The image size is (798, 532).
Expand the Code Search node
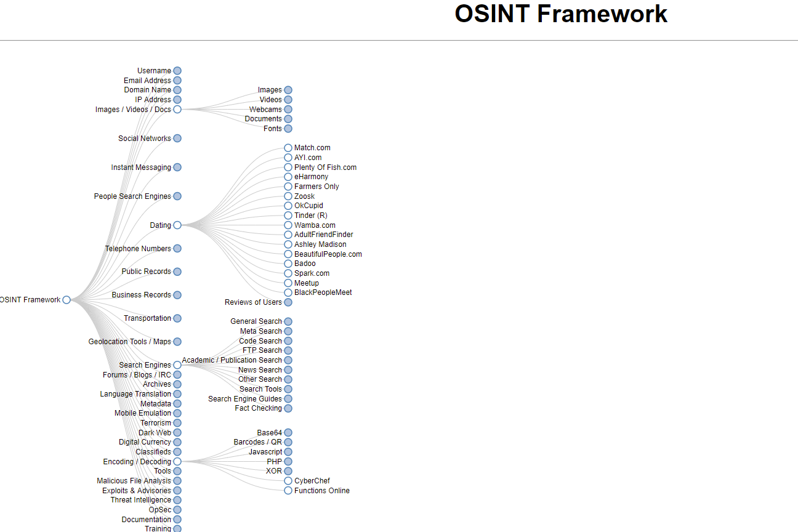(x=288, y=341)
